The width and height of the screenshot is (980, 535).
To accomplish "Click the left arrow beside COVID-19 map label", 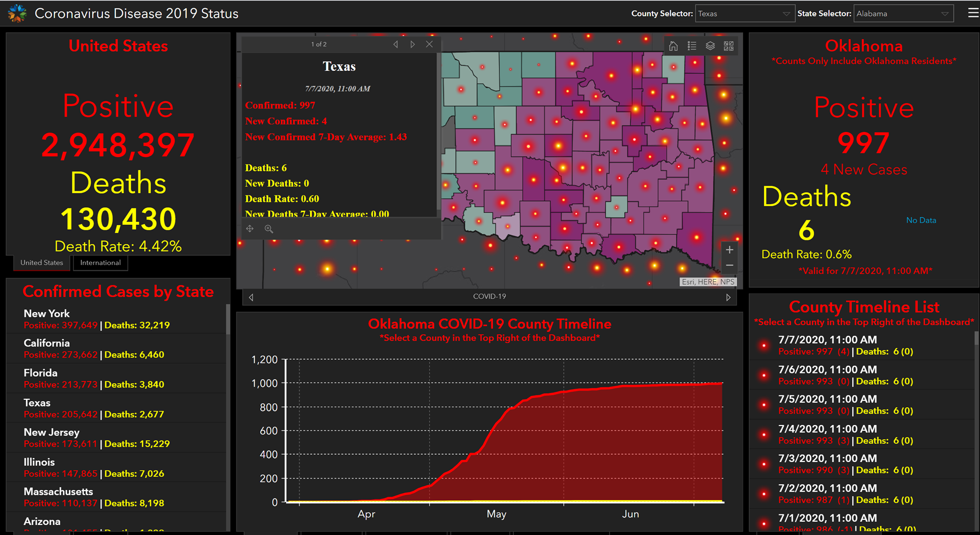I will click(x=251, y=297).
